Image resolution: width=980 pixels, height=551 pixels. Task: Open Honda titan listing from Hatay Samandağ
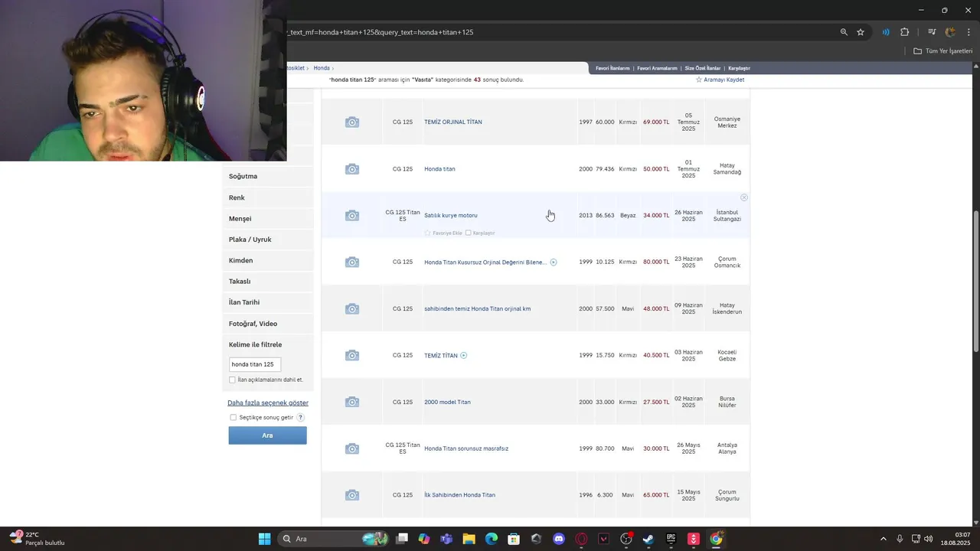click(x=439, y=169)
